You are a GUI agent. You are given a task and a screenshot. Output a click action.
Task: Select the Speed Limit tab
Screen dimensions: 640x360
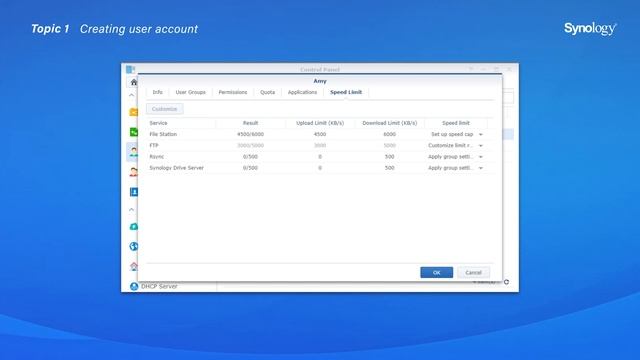[x=346, y=92]
